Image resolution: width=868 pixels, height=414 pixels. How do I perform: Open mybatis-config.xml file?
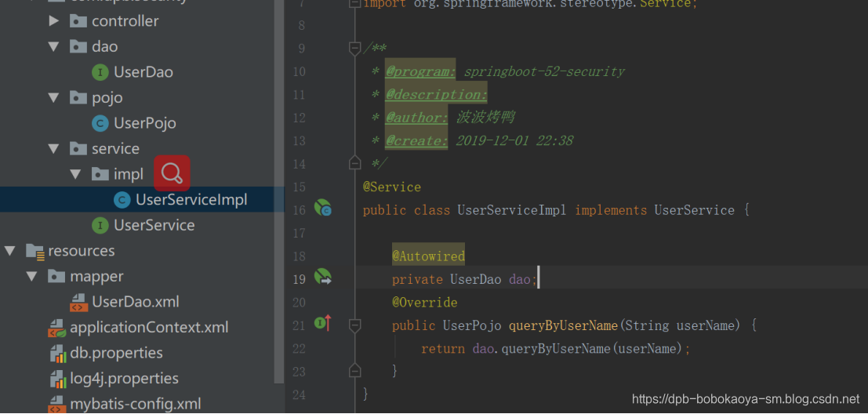point(136,404)
